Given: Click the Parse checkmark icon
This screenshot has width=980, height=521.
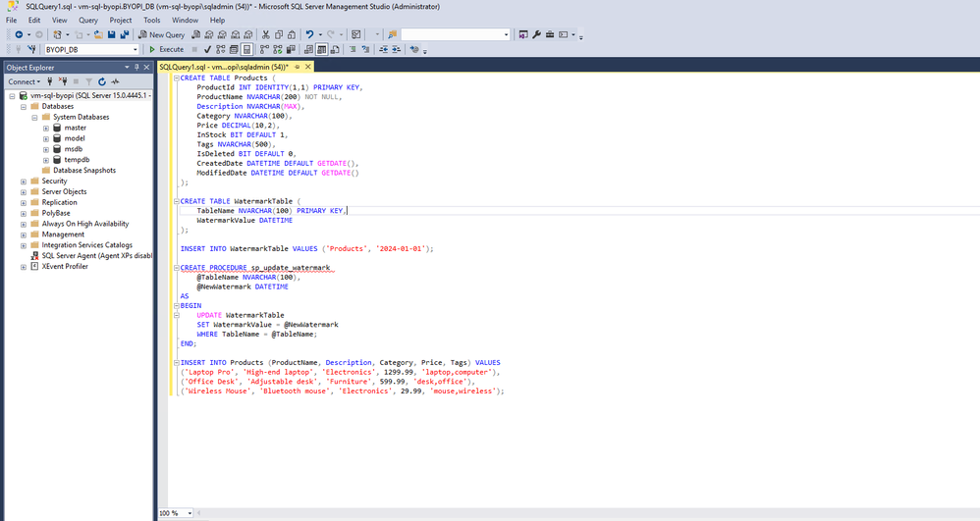Looking at the screenshot, I should pyautogui.click(x=207, y=49).
